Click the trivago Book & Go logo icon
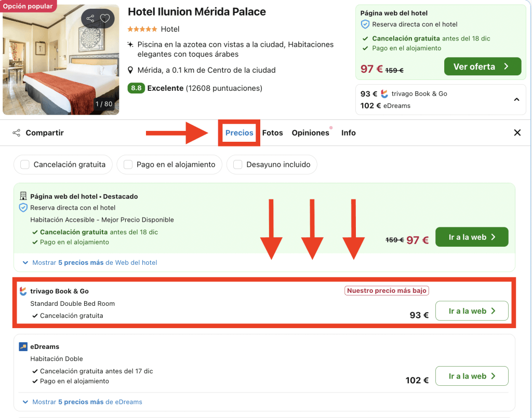532x418 pixels. click(23, 291)
